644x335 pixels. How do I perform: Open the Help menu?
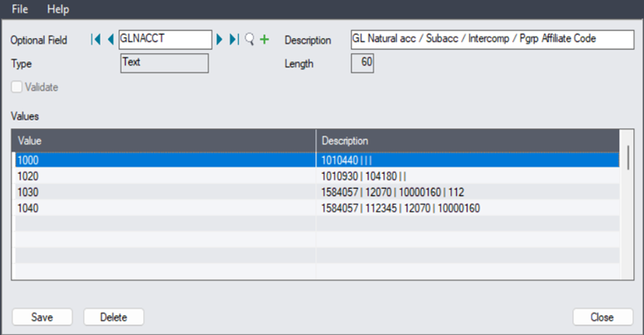point(58,9)
